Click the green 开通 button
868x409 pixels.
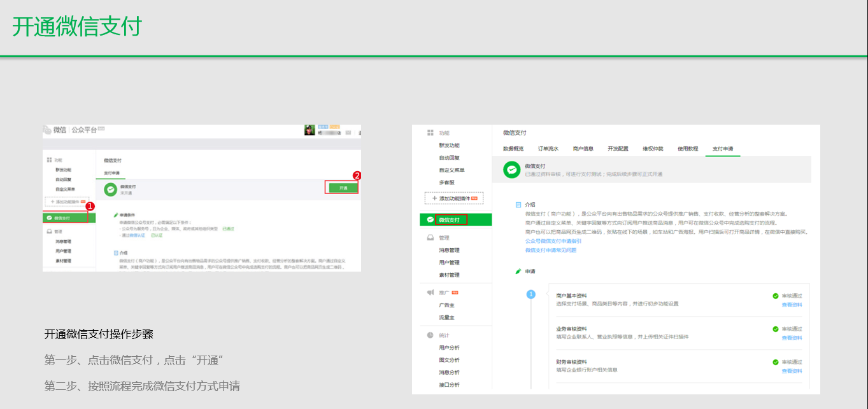(x=343, y=188)
